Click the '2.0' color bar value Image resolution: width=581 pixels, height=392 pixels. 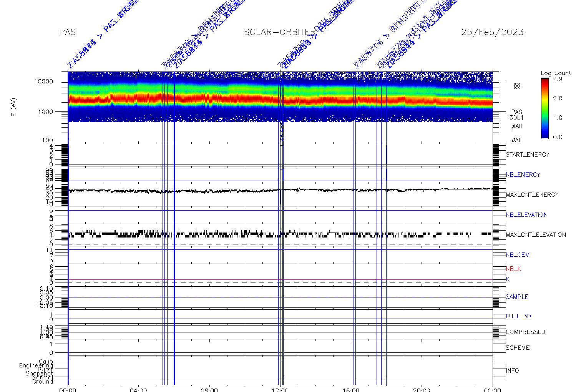[558, 98]
